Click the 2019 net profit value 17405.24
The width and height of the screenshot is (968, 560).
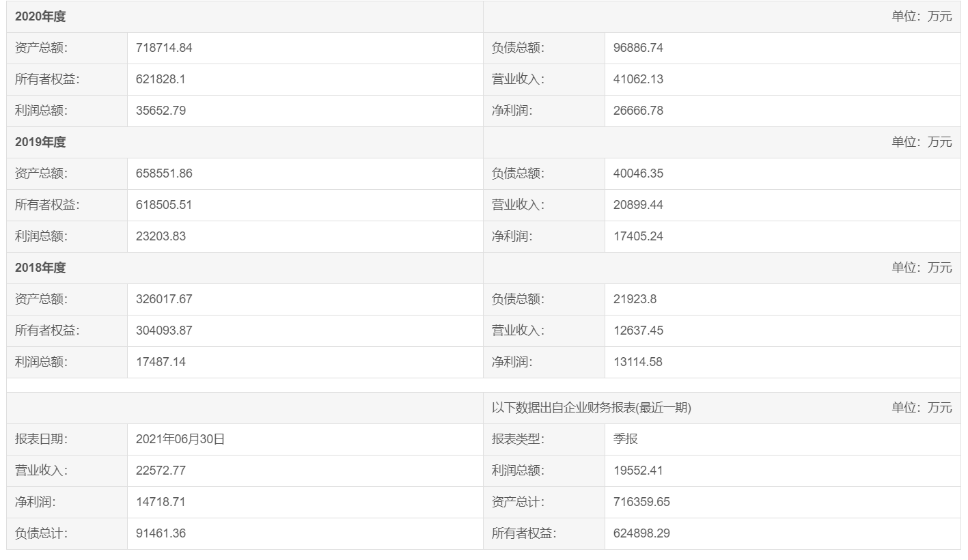click(638, 237)
